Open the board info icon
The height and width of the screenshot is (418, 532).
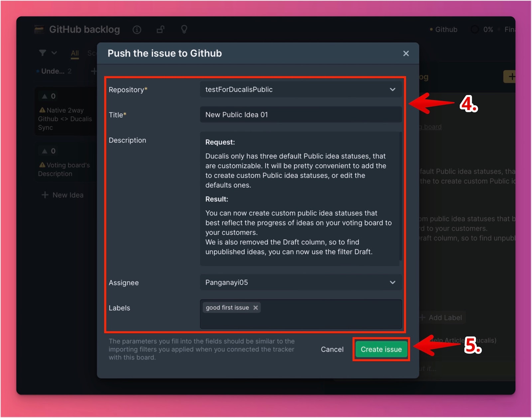click(137, 30)
